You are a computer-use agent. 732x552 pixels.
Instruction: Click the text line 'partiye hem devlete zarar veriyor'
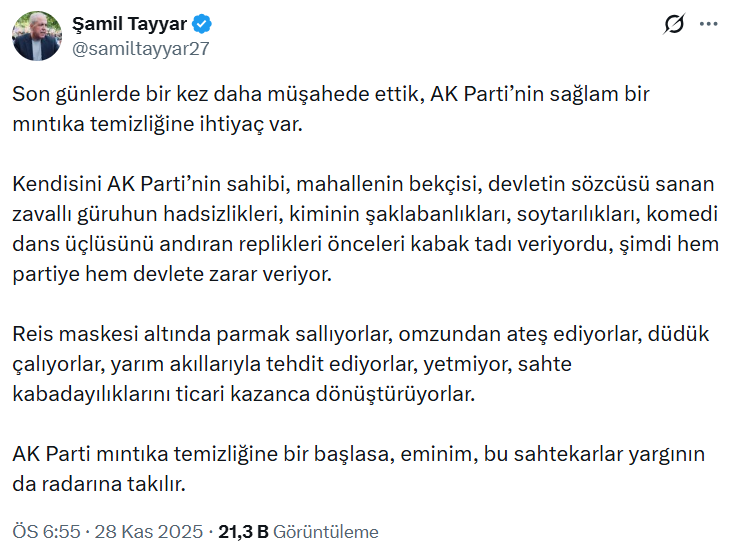pos(182,273)
